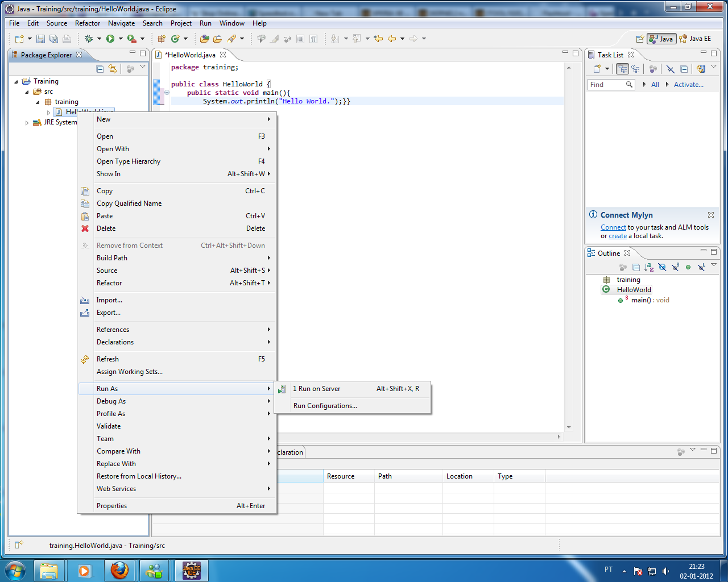
Task: Switch to the Java EE perspective
Action: 695,39
